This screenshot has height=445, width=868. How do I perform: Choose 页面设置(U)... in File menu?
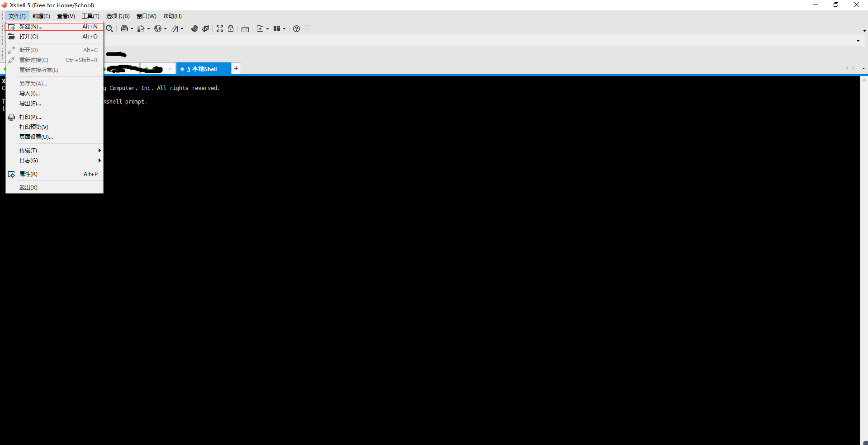54,137
